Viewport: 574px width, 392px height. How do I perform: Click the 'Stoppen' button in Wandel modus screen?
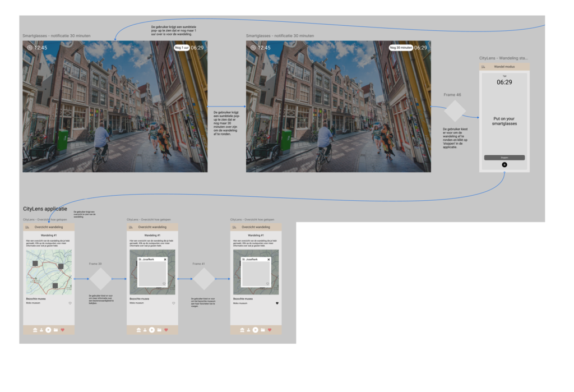504,158
